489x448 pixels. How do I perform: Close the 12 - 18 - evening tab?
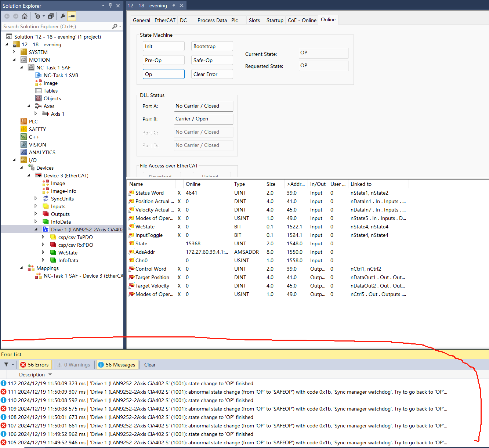pos(181,6)
